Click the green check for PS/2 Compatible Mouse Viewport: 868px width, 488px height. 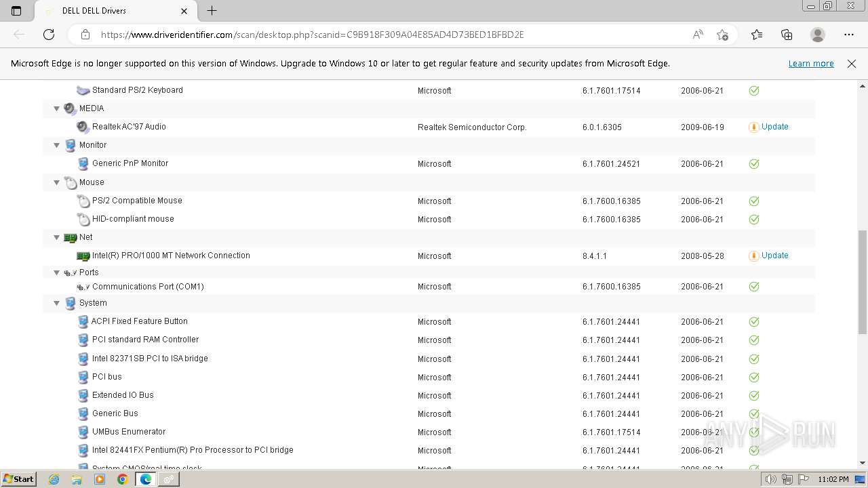click(x=753, y=201)
